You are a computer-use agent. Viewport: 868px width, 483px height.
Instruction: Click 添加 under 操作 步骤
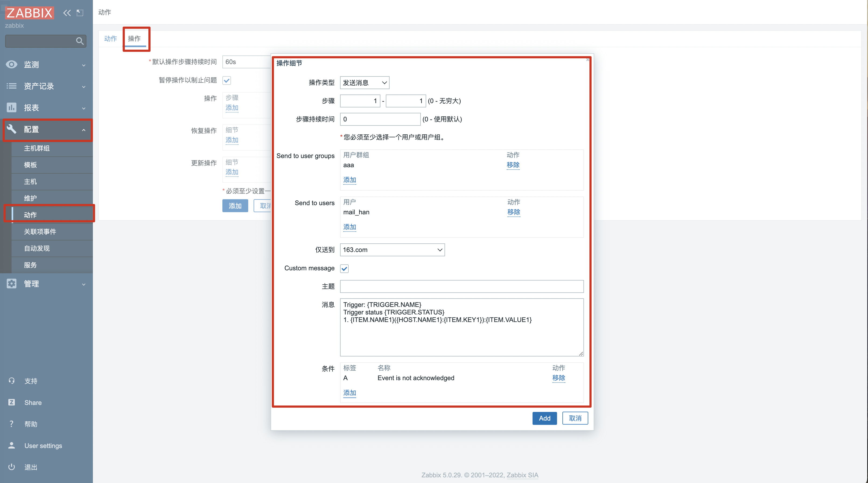tap(232, 107)
